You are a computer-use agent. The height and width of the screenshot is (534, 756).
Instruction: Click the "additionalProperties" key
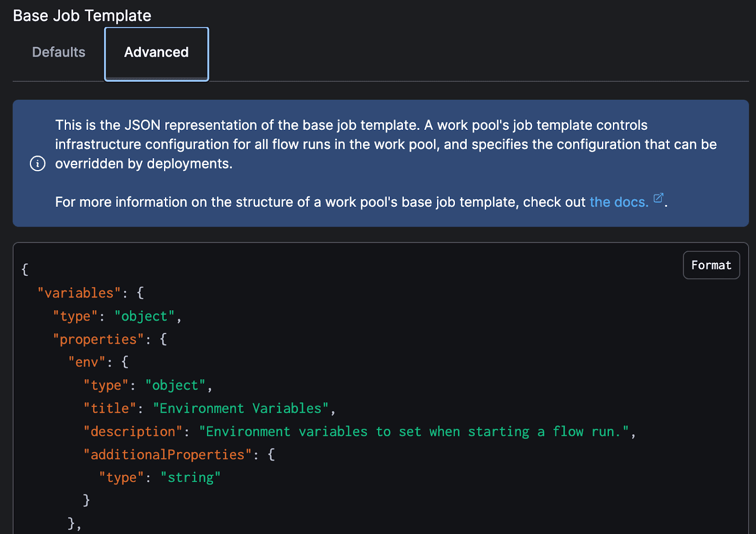167,455
